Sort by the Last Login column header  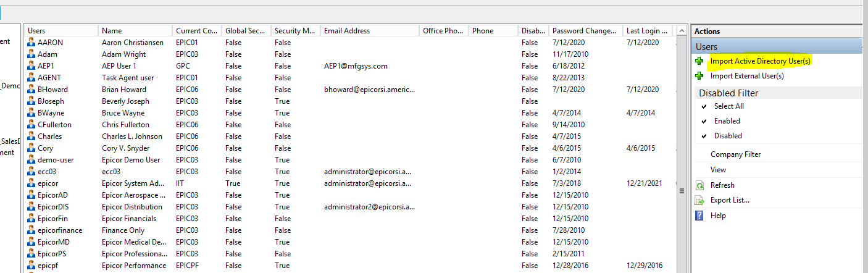pyautogui.click(x=648, y=31)
